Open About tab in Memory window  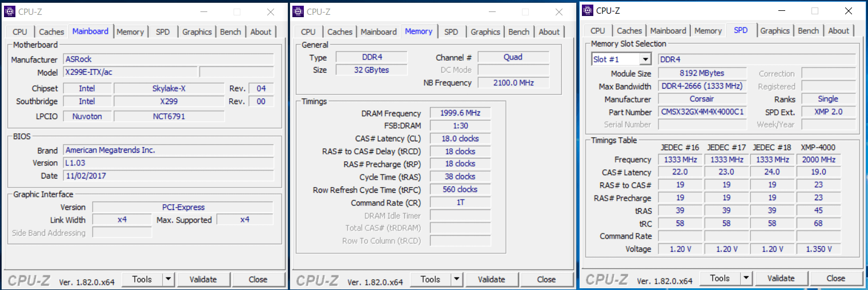tap(549, 32)
